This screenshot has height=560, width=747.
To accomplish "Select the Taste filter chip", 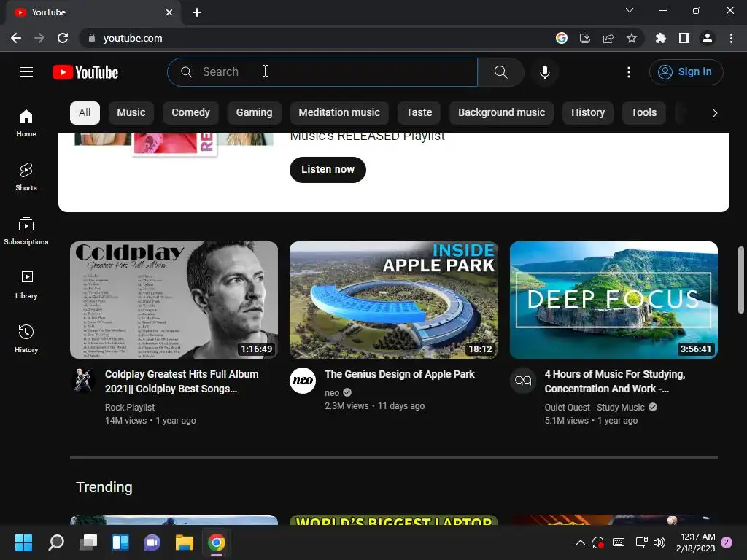I will [419, 113].
